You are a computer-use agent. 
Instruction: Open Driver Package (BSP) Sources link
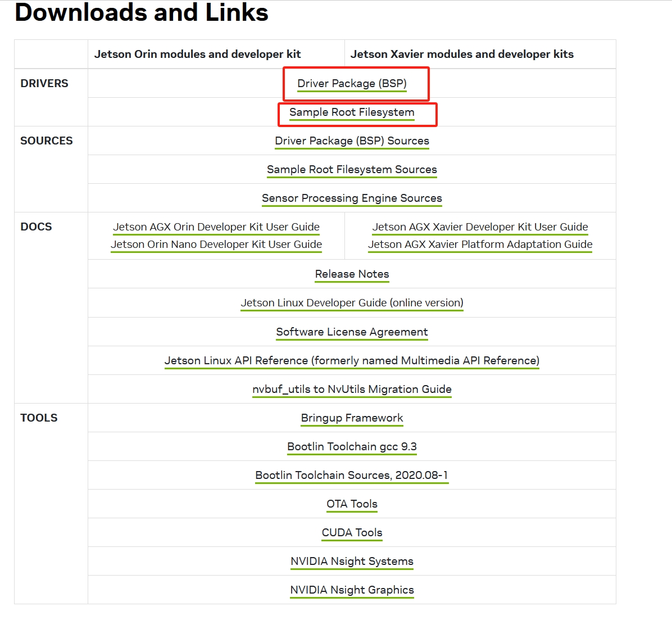352,141
